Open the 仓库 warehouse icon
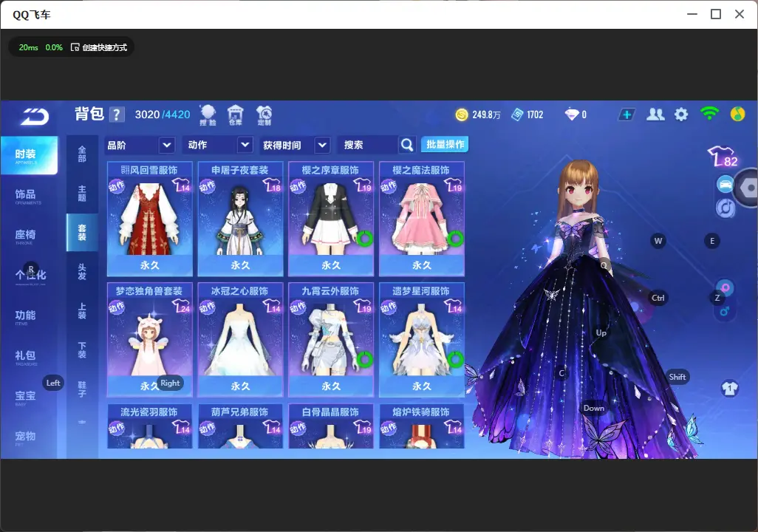This screenshot has height=532, width=758. [236, 115]
